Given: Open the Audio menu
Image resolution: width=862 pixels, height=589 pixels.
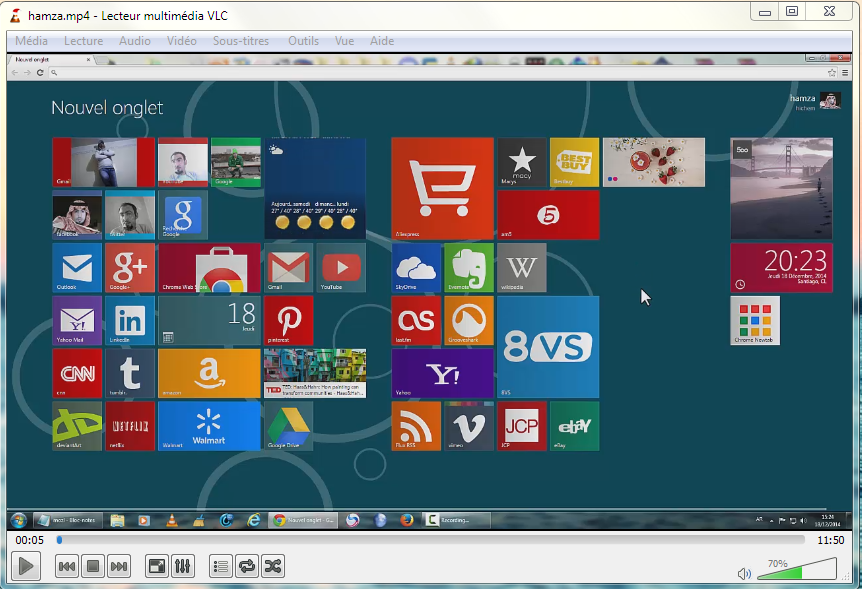Looking at the screenshot, I should pyautogui.click(x=135, y=41).
